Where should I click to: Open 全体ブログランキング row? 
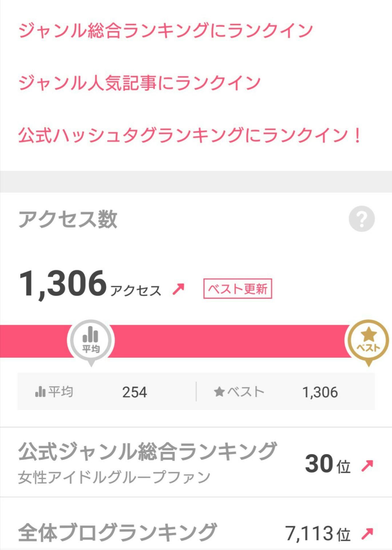117,532
